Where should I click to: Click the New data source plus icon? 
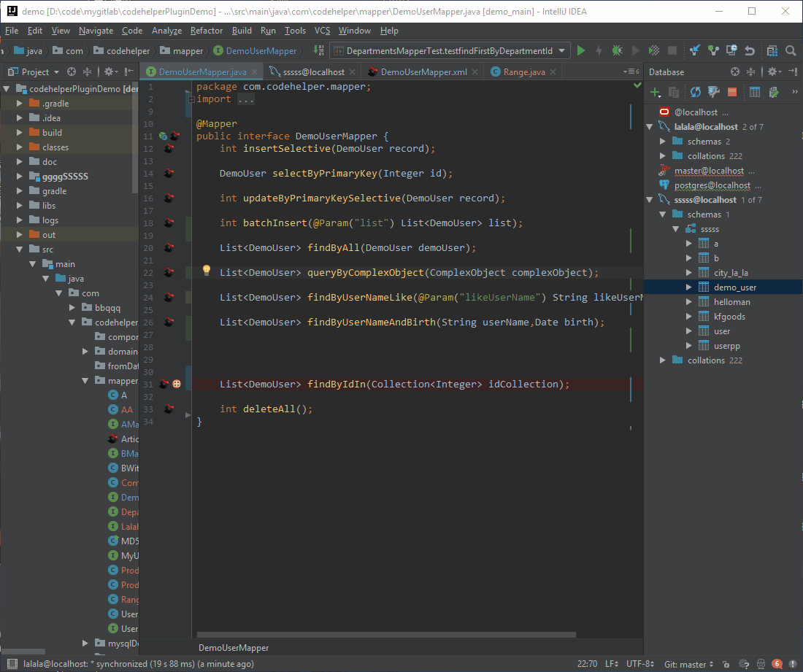coord(655,92)
